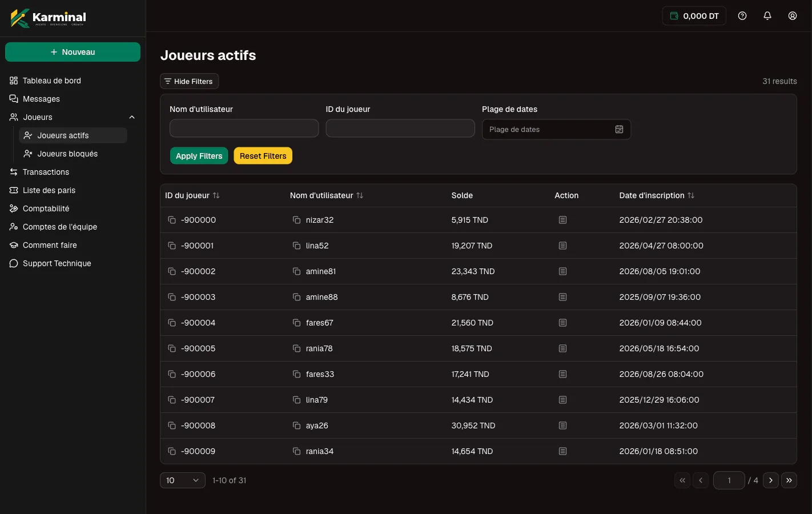Jump to first page

[682, 480]
